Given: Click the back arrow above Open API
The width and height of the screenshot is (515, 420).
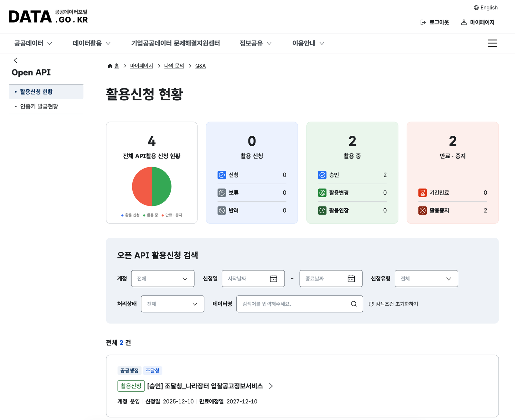Looking at the screenshot, I should [15, 60].
